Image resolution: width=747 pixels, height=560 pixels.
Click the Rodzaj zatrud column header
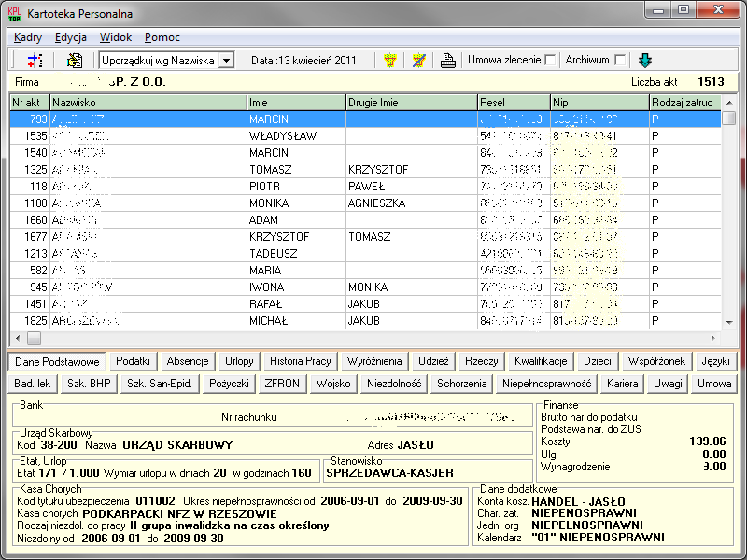click(x=685, y=103)
